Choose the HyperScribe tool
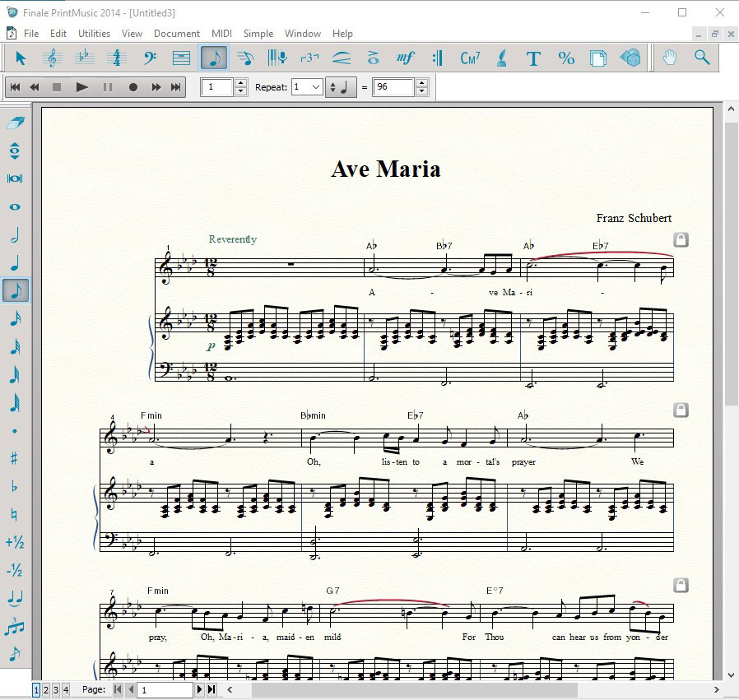 click(x=277, y=58)
